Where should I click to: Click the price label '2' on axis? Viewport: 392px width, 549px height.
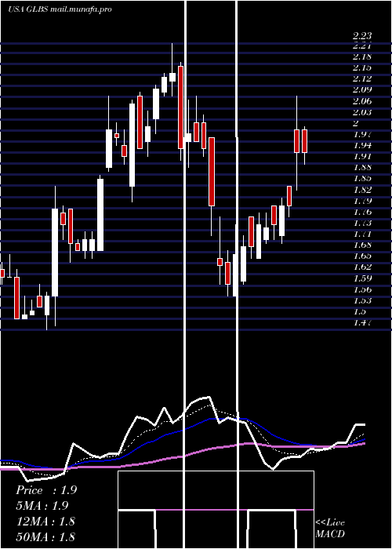pyautogui.click(x=356, y=123)
